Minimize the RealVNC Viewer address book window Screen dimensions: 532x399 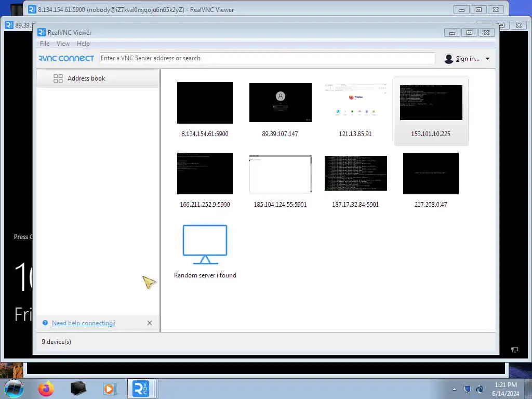[x=453, y=33]
